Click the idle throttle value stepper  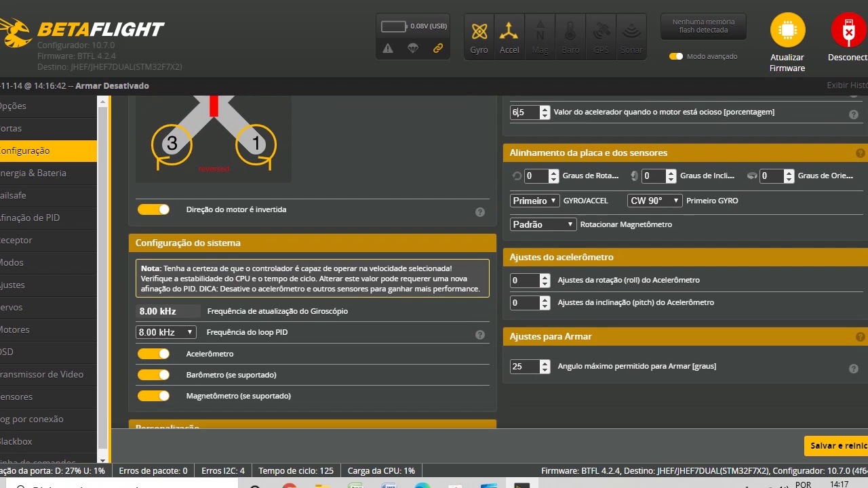pos(545,113)
